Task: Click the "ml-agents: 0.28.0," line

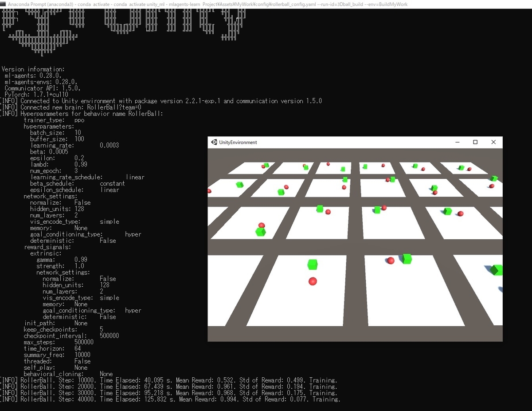Action: (33, 75)
